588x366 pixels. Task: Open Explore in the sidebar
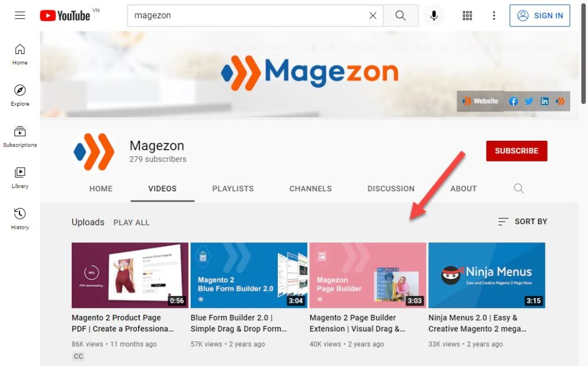[x=20, y=95]
